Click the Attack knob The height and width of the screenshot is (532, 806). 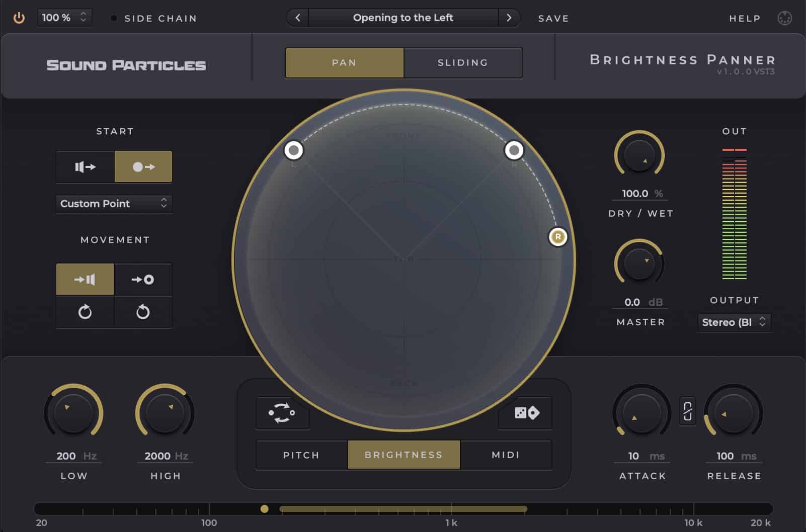click(641, 413)
